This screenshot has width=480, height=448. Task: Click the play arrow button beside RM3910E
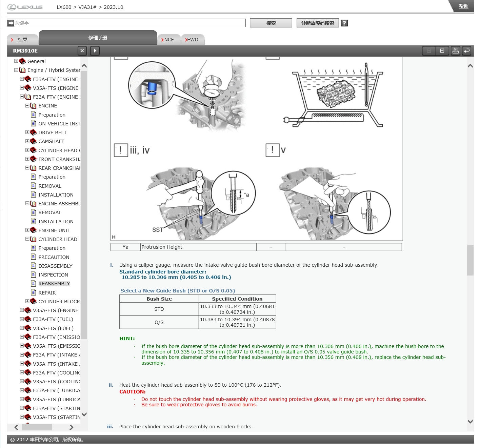coord(95,51)
